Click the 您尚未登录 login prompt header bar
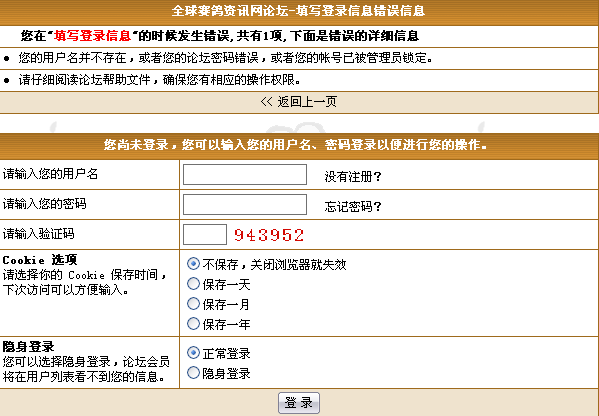Screen dimensions: 599x416 point(299,146)
